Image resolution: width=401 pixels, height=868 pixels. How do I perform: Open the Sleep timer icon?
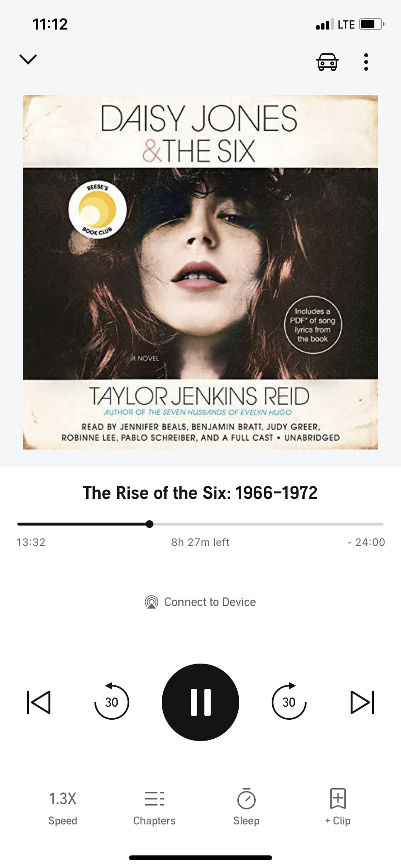point(247,798)
